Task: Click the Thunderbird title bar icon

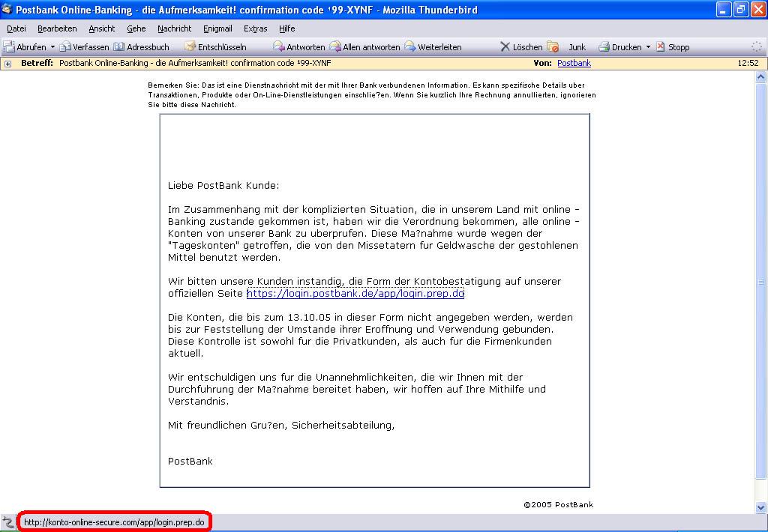Action: point(7,9)
